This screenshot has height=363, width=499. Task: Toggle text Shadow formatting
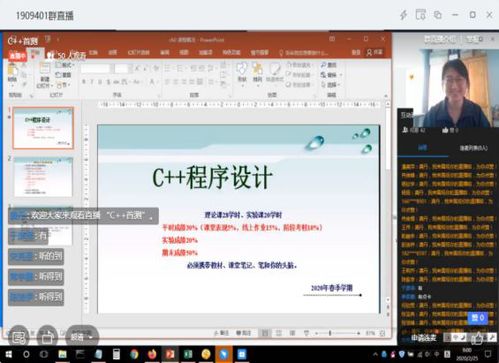(x=108, y=82)
